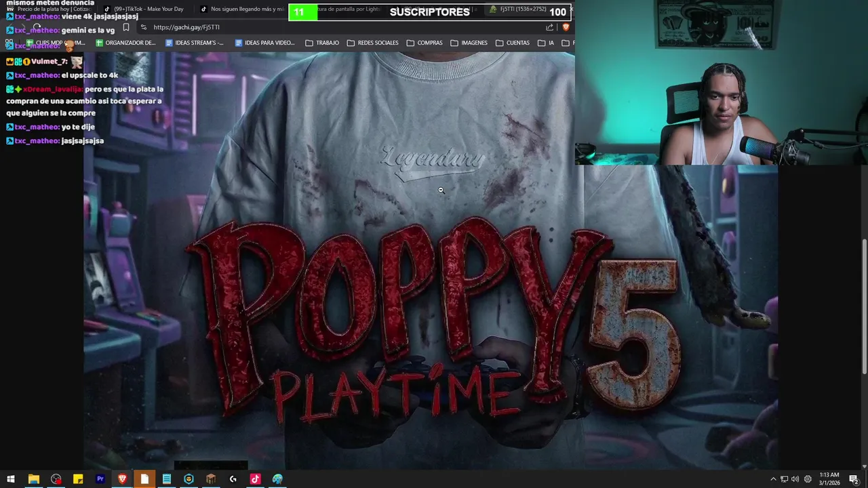Show hidden system tray icons
Screen dimensions: 868x488
(x=773, y=479)
